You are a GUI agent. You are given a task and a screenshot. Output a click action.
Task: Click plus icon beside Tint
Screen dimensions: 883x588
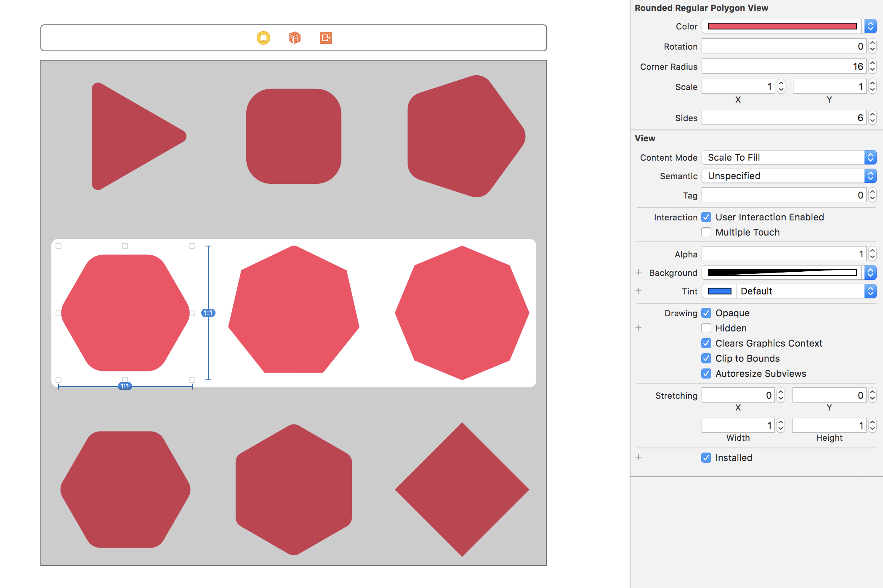638,291
